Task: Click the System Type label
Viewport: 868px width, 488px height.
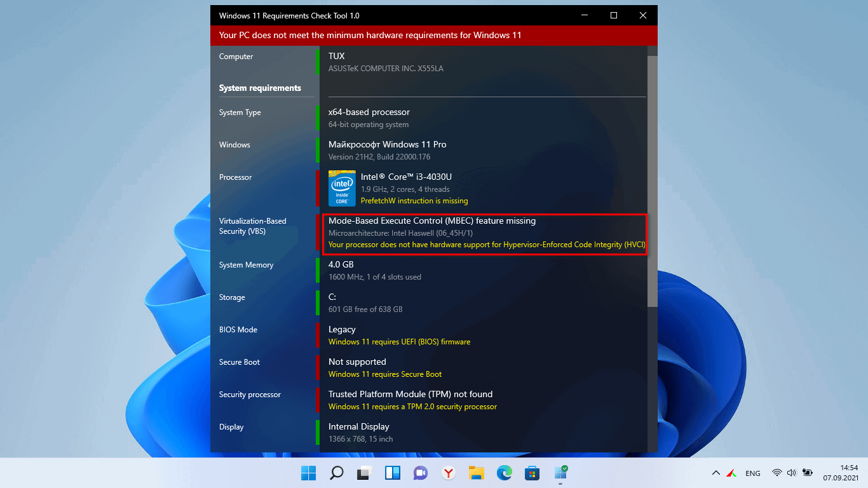Action: (240, 112)
